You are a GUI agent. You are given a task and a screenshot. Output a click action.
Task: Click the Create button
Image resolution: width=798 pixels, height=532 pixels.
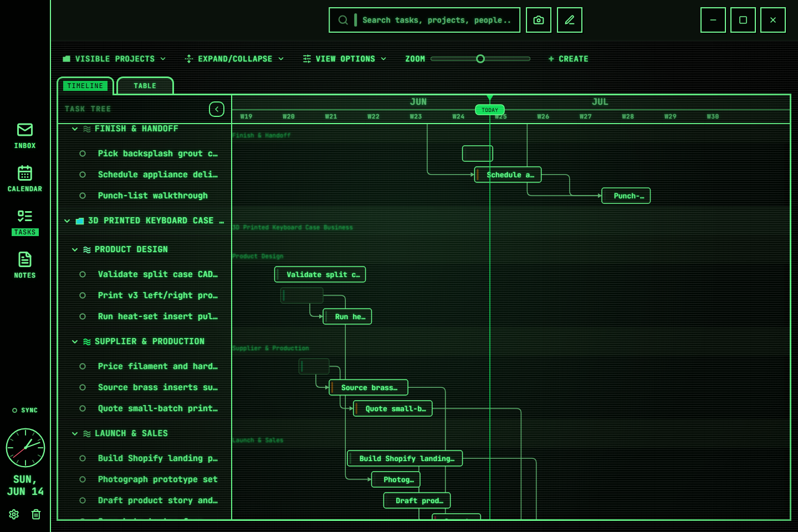[x=569, y=59]
